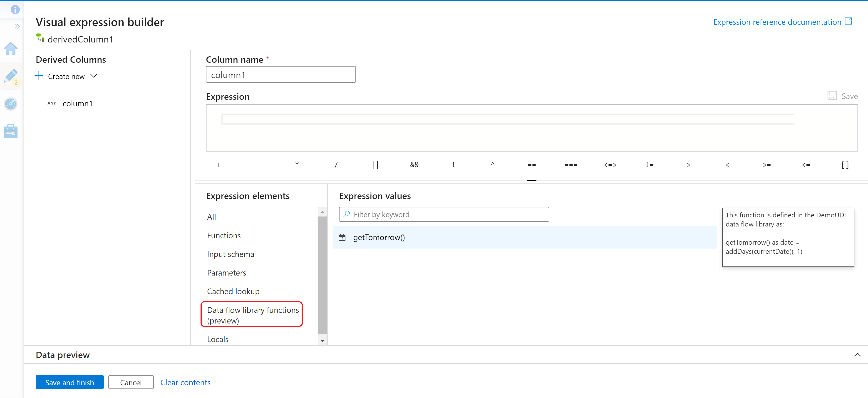Click the calendar icon next to getTomorrow()

342,237
